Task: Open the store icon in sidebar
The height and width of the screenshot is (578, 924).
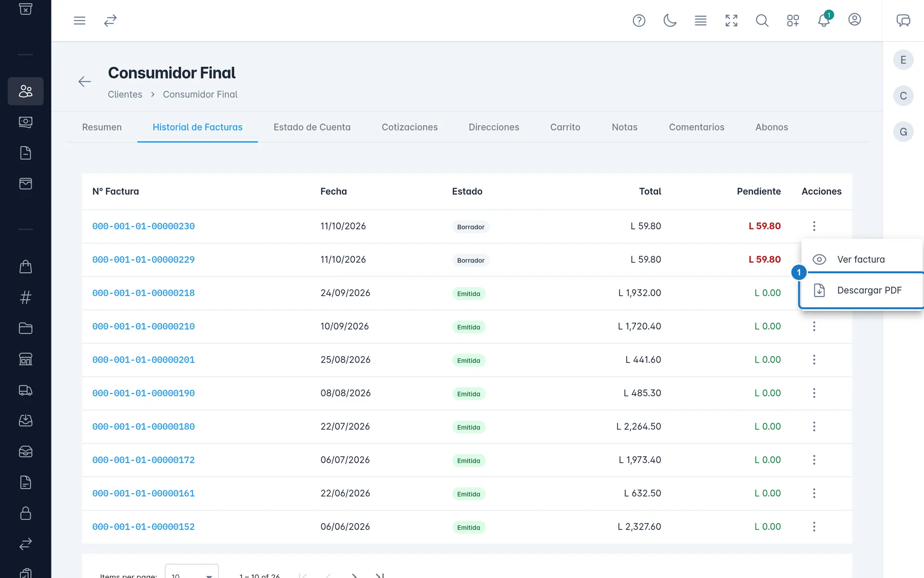Action: pos(26,359)
